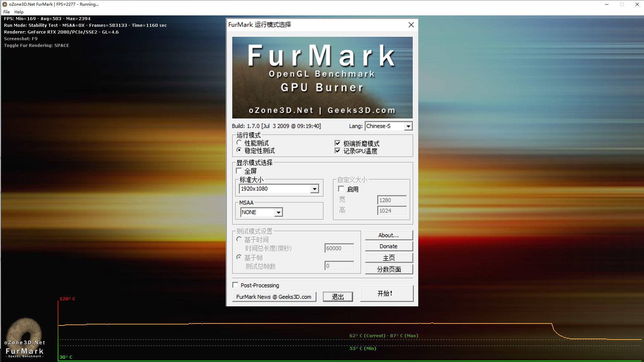Expand the MSAA NONE dropdown
The height and width of the screenshot is (362, 644).
coord(278,212)
